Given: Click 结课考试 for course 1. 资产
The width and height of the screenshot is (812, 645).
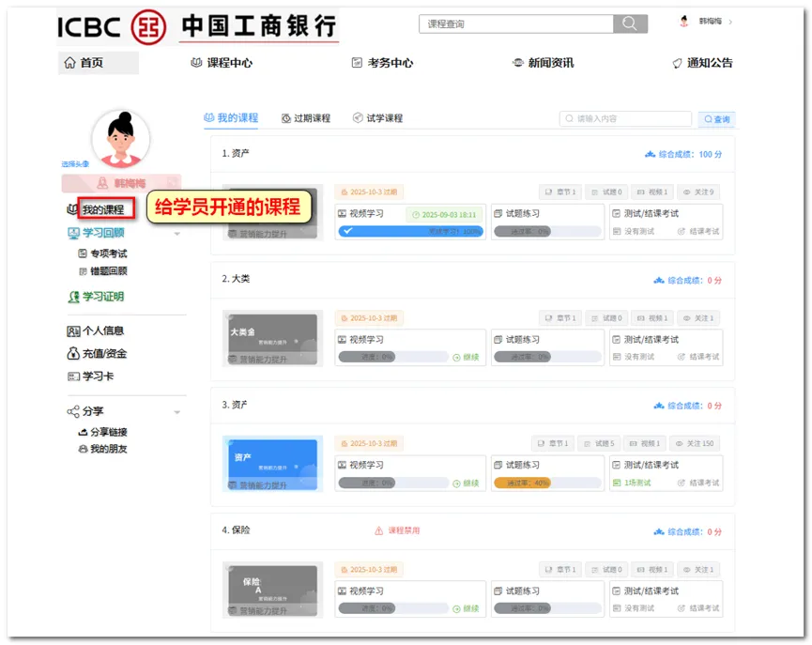Looking at the screenshot, I should coord(699,232).
